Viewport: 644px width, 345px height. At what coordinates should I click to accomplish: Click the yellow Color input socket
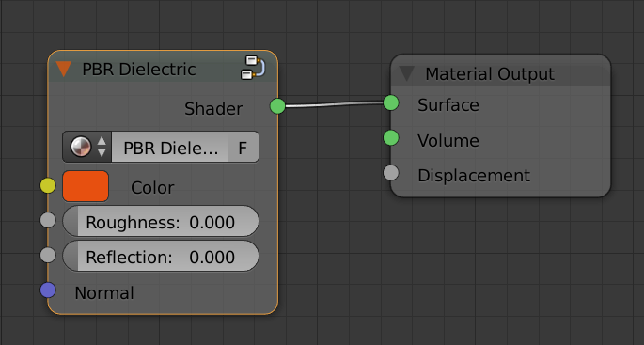48,185
